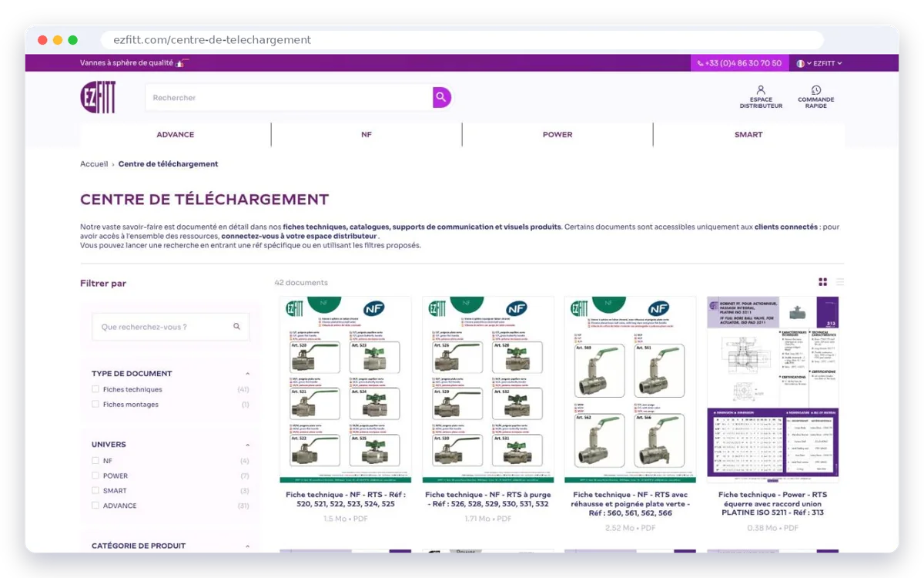
Task: Collapse Univers filter section
Action: [x=247, y=445]
